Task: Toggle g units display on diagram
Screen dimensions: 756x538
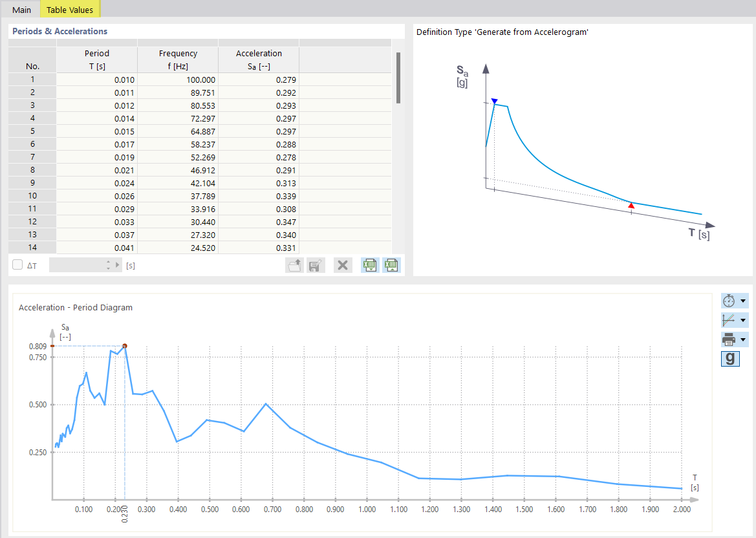Action: pos(729,359)
